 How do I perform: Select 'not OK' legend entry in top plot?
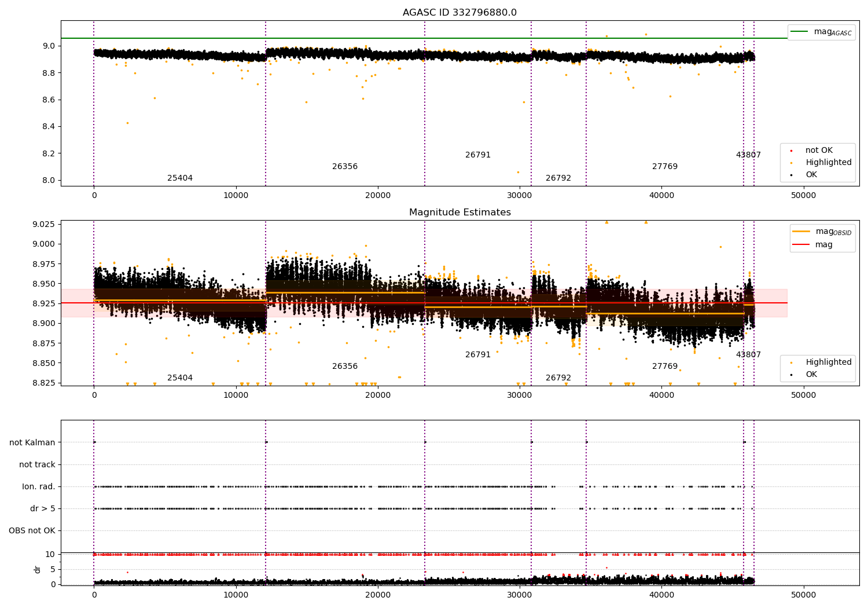[819, 151]
